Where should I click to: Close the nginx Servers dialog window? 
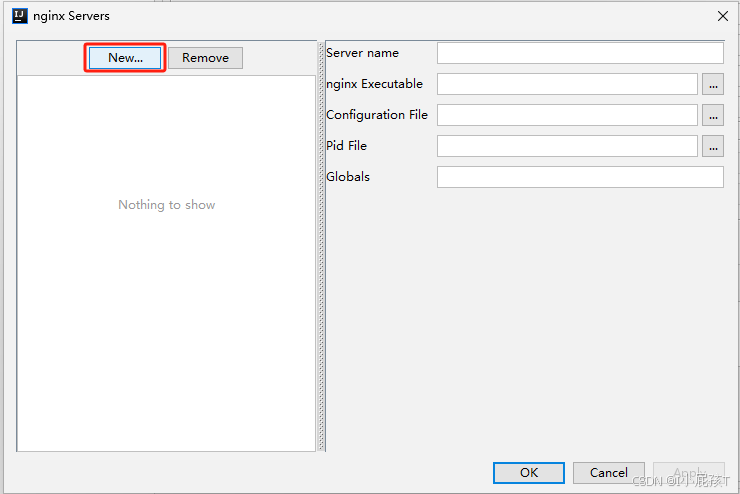723,16
